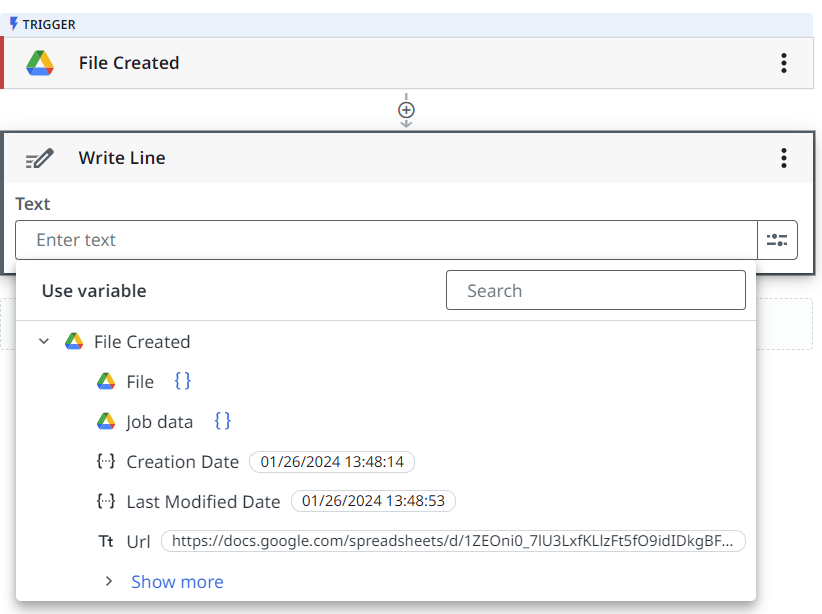Open the options menu on the Write Line action
The width and height of the screenshot is (822, 614).
pos(785,157)
